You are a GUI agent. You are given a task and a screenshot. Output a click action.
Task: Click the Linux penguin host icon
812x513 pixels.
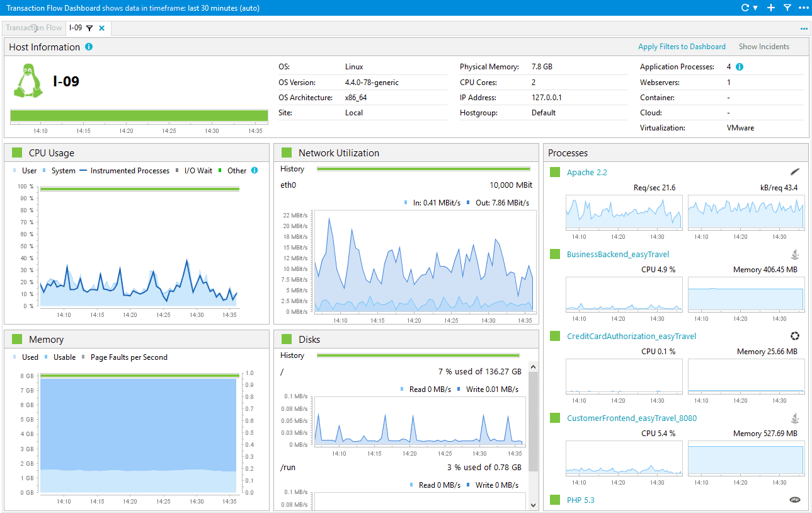pos(28,81)
